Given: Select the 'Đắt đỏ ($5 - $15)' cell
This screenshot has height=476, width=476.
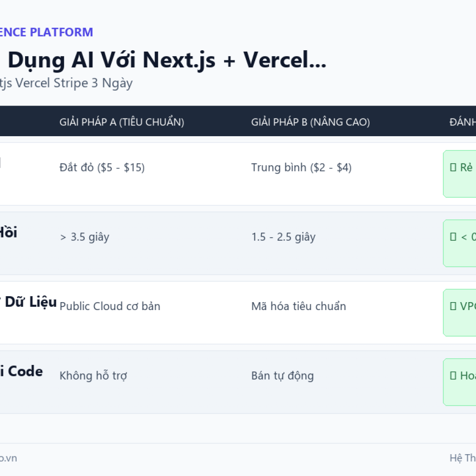Looking at the screenshot, I should coord(102,167).
